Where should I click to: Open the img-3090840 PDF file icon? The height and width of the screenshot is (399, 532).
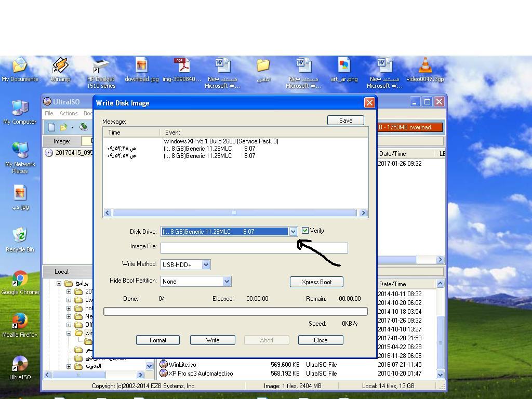182,70
